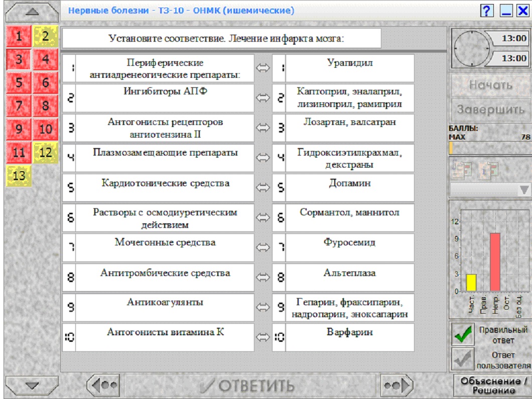Click swap arrow for Плазмозамещающие препараты row
The width and height of the screenshot is (532, 399).
pos(262,158)
